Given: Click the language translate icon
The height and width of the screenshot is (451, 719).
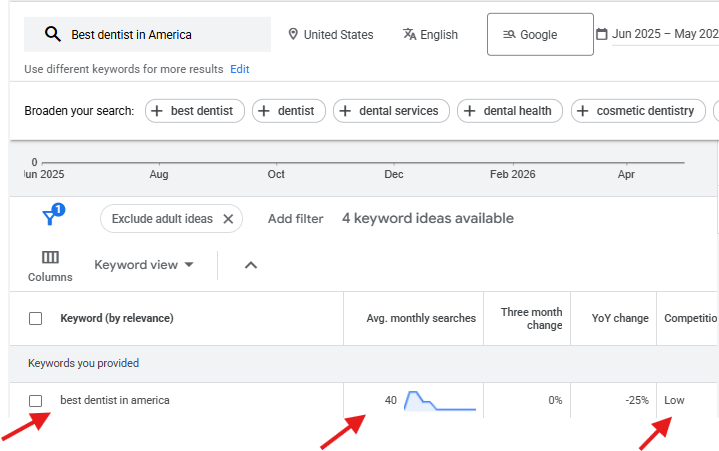Looking at the screenshot, I should [x=409, y=34].
